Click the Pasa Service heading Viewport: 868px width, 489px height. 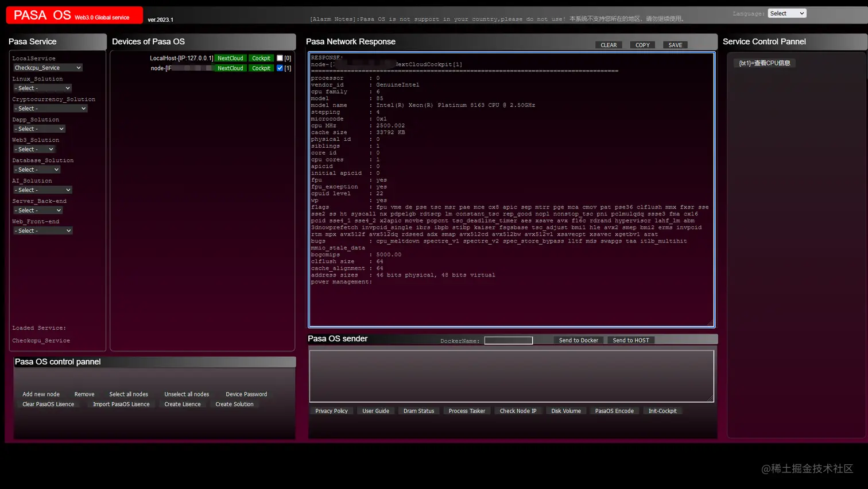32,41
